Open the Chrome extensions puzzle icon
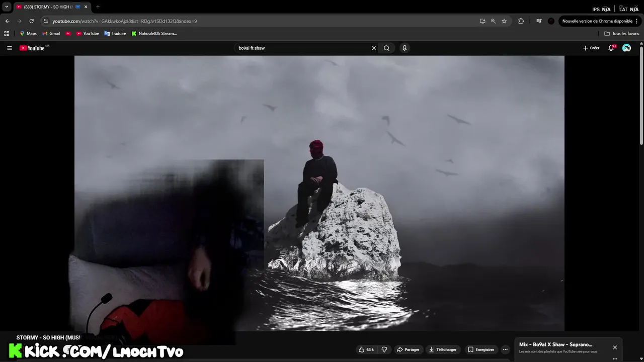The width and height of the screenshot is (644, 362). [x=521, y=21]
